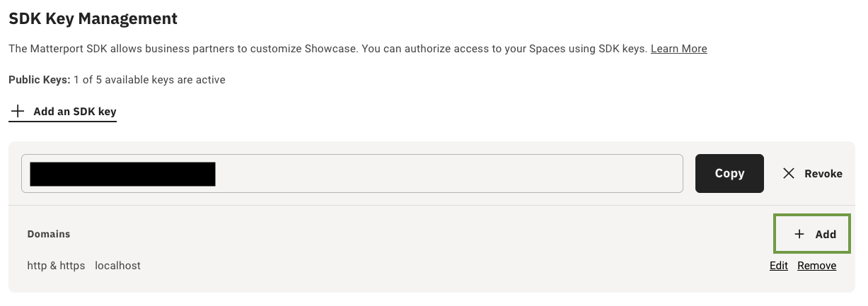Viewport: 868px width, 306px height.
Task: Click the Add label in the Domains row
Action: pos(826,234)
